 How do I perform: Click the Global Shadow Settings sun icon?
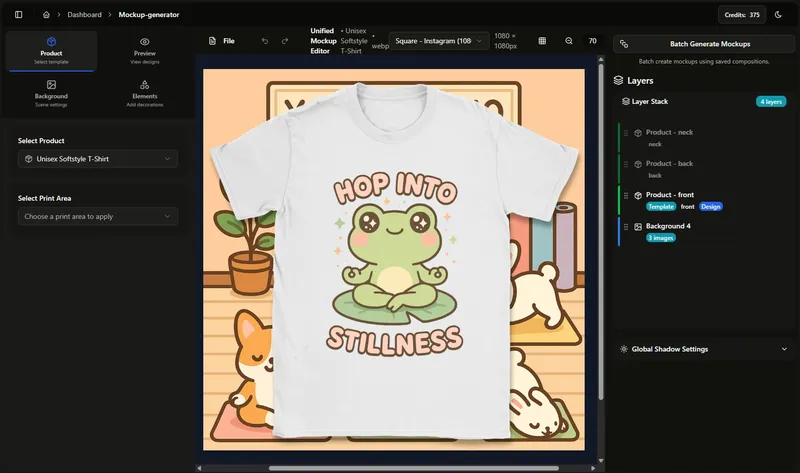click(x=623, y=349)
